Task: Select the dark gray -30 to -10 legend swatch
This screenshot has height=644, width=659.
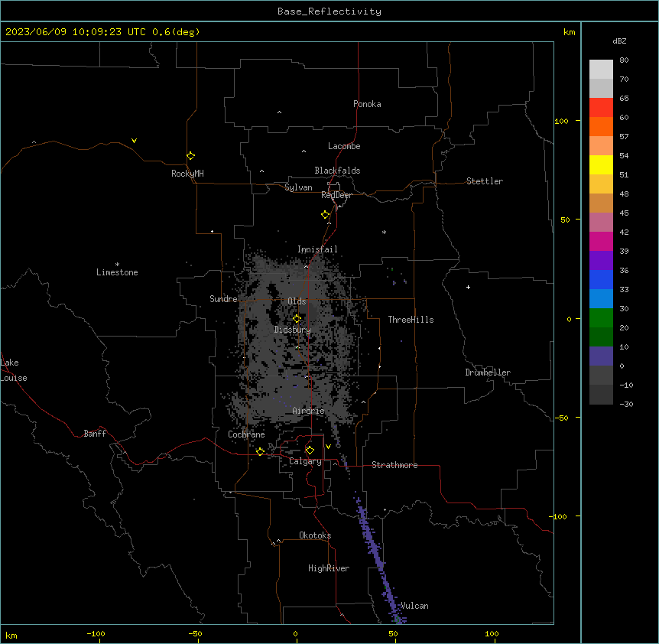Action: (x=601, y=395)
